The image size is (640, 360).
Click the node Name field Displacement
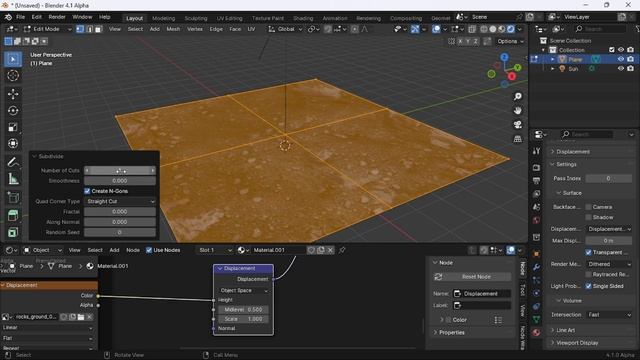(482, 293)
